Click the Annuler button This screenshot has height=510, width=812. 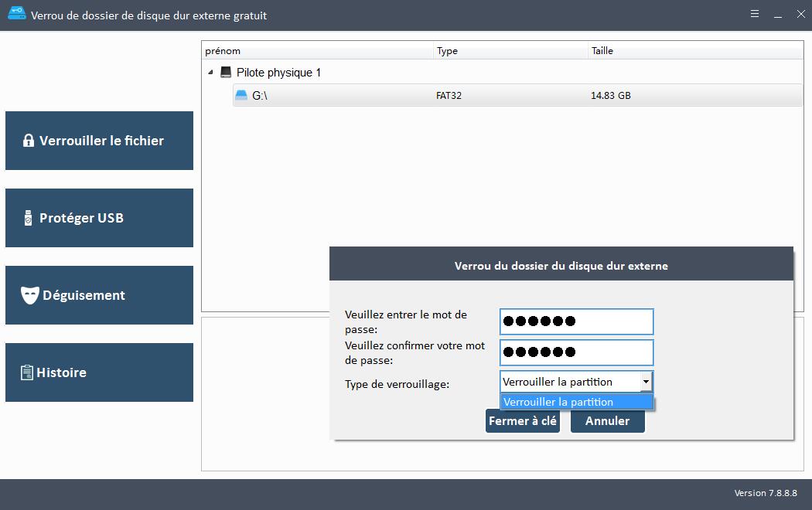pyautogui.click(x=607, y=421)
